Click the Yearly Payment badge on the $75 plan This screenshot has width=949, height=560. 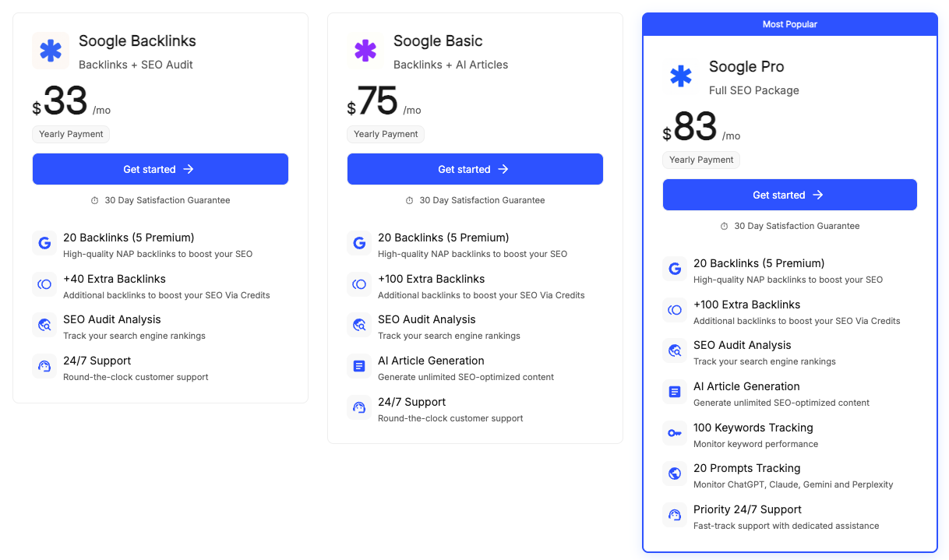point(386,134)
